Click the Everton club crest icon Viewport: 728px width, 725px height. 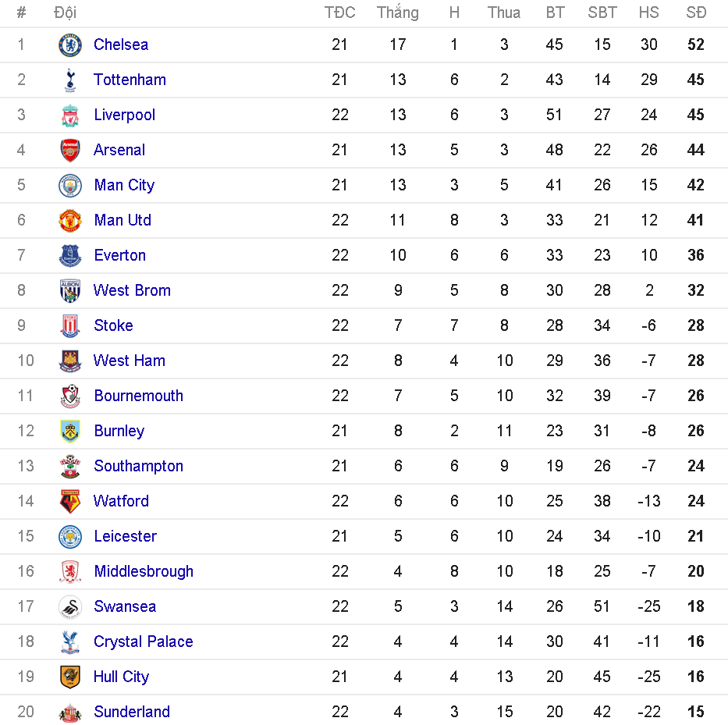70,256
